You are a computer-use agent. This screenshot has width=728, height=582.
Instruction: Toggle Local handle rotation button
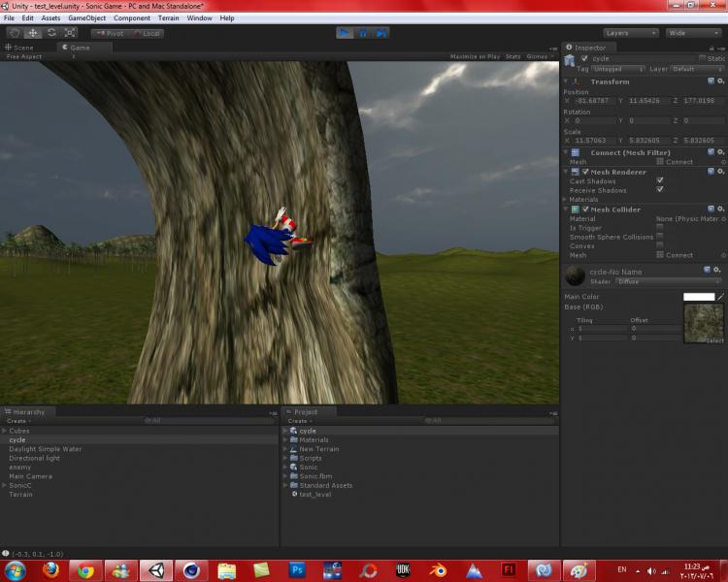point(147,33)
